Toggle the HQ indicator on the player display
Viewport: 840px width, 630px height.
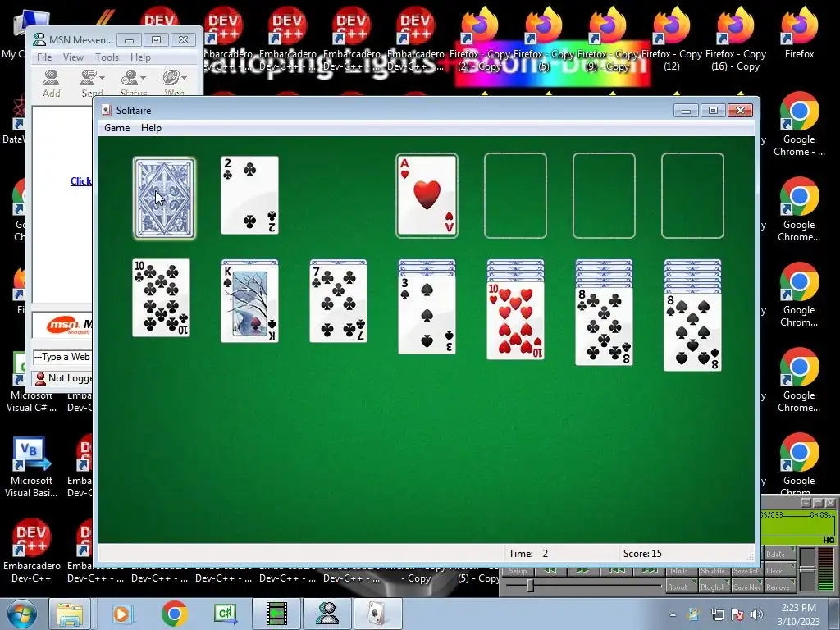(828, 540)
